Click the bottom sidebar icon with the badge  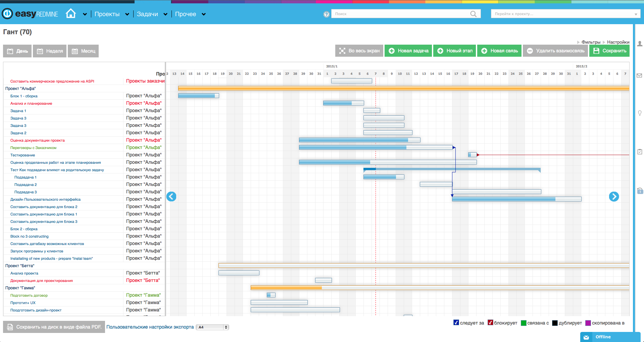pyautogui.click(x=640, y=191)
